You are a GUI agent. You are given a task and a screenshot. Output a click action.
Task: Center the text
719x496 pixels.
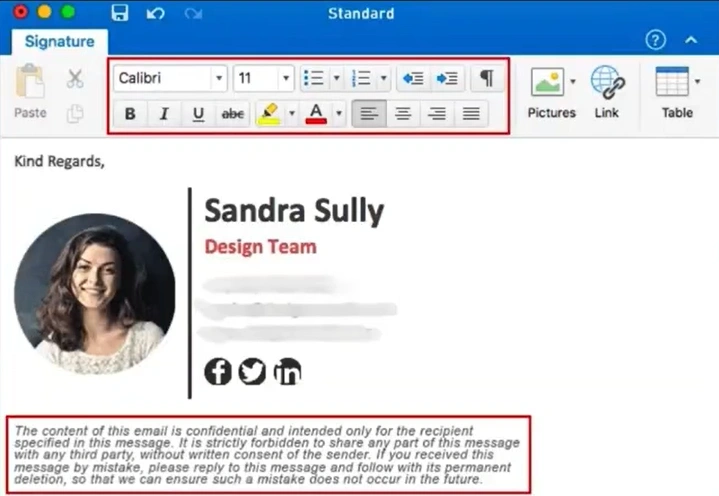(403, 113)
